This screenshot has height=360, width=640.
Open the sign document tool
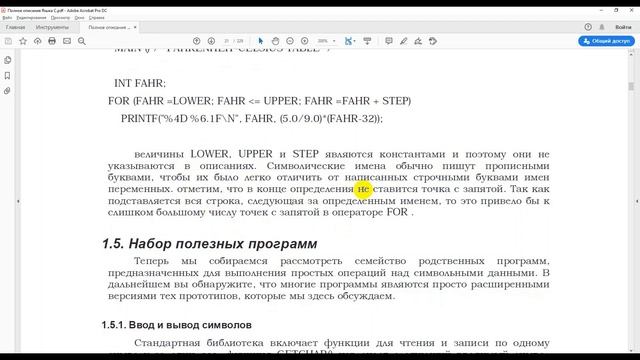coord(418,41)
